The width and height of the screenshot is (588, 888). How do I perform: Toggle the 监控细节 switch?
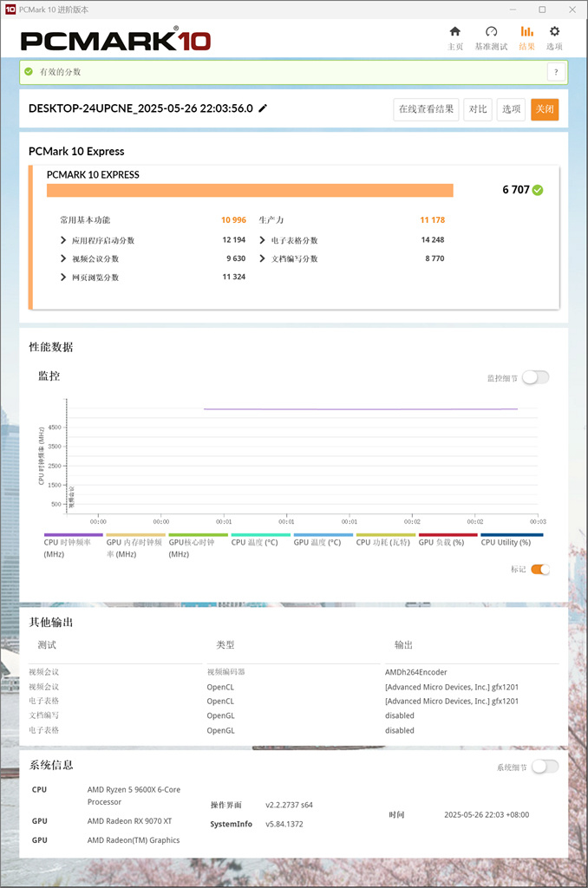coord(535,377)
